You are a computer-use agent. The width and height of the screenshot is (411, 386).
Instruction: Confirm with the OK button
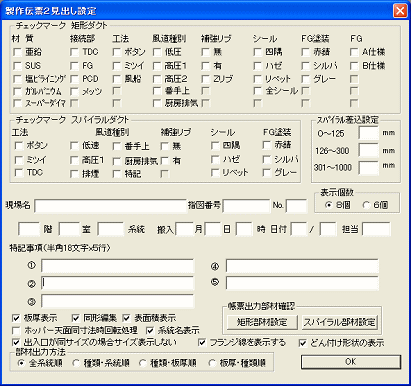(351, 362)
